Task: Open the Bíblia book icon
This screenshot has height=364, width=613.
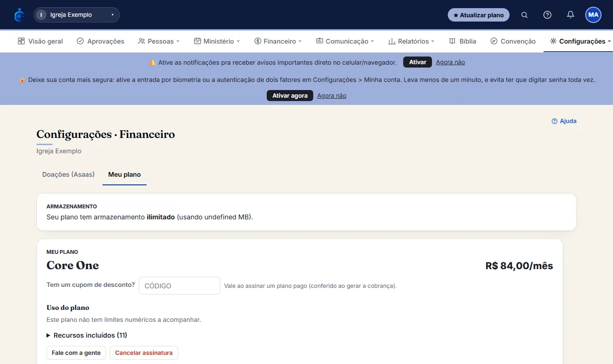Action: coord(452,41)
